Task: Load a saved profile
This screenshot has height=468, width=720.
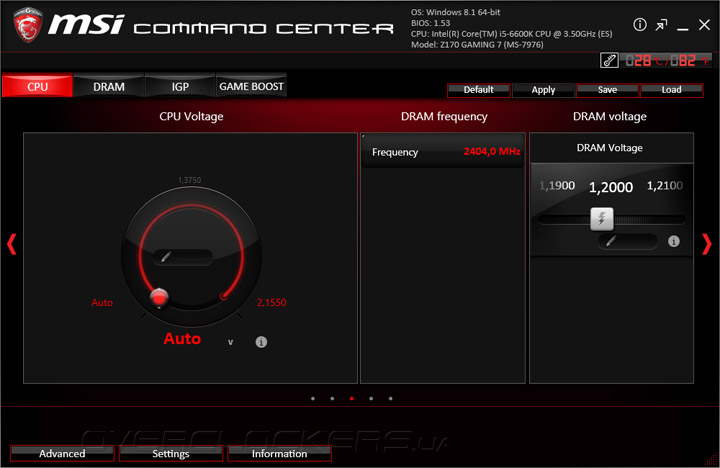Action: 671,90
